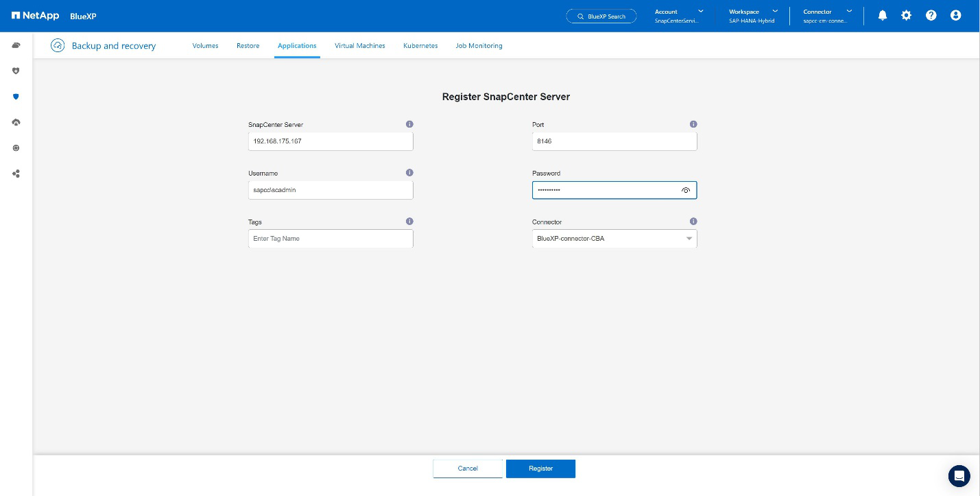980x496 pixels.
Task: Open the settings gear icon
Action: click(907, 15)
